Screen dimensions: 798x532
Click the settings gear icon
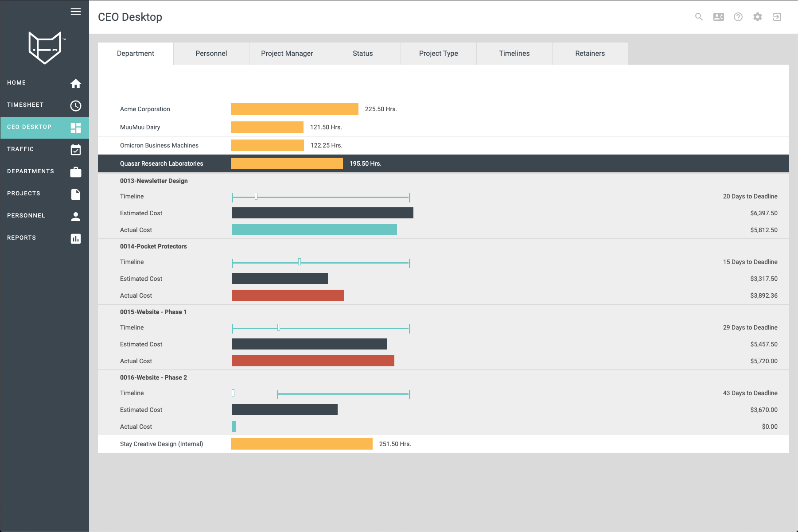pos(758,16)
